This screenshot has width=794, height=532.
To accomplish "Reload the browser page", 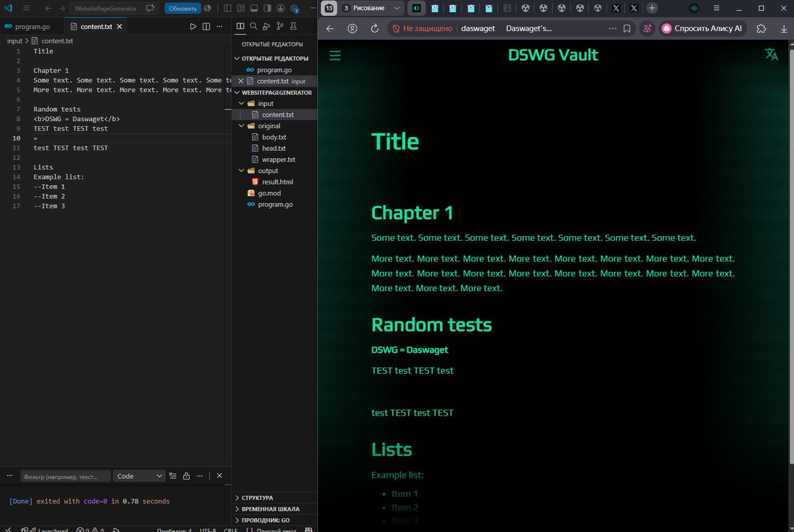I will coord(375,29).
